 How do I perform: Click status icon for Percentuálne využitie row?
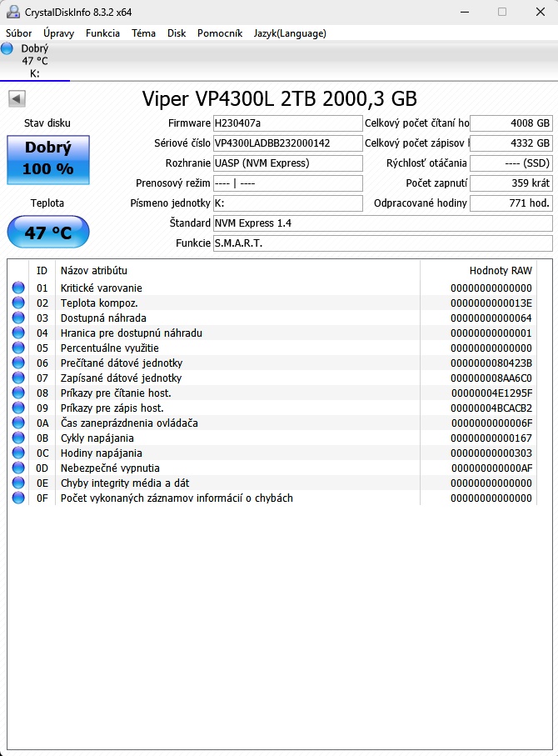pyautogui.click(x=18, y=348)
